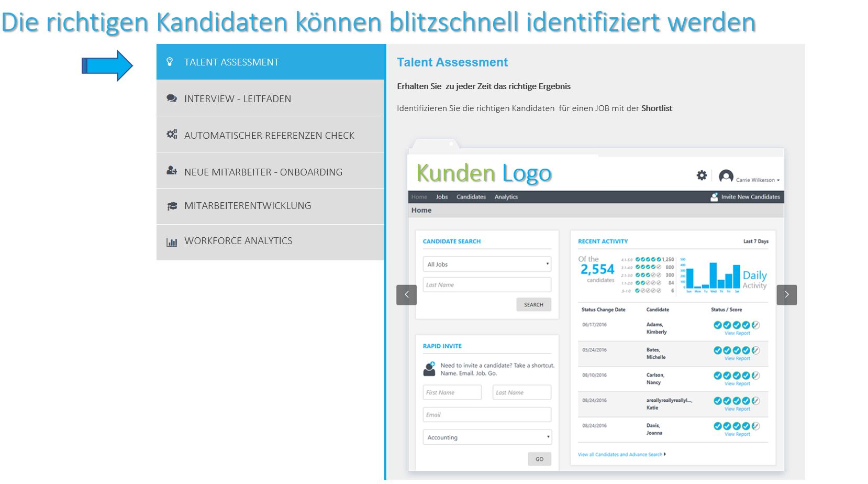Focus the Email input field

point(487,414)
